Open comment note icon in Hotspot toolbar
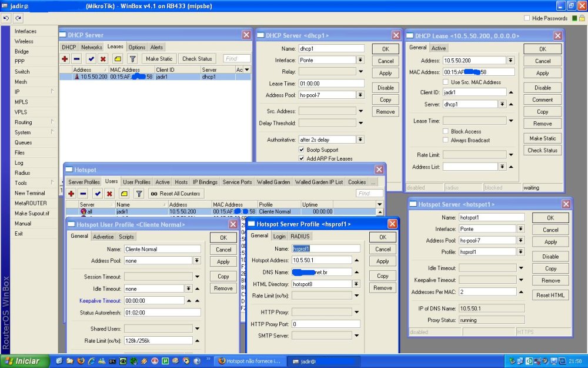Image resolution: width=588 pixels, height=368 pixels. coord(124,194)
